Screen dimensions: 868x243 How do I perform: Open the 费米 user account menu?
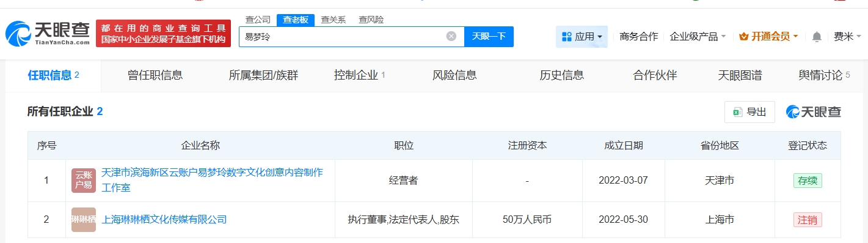[x=847, y=37]
